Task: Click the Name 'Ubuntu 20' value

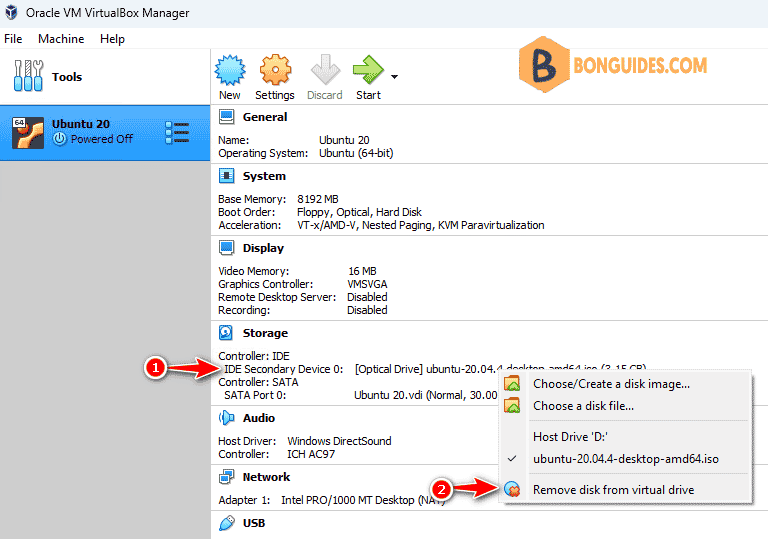Action: (x=344, y=140)
